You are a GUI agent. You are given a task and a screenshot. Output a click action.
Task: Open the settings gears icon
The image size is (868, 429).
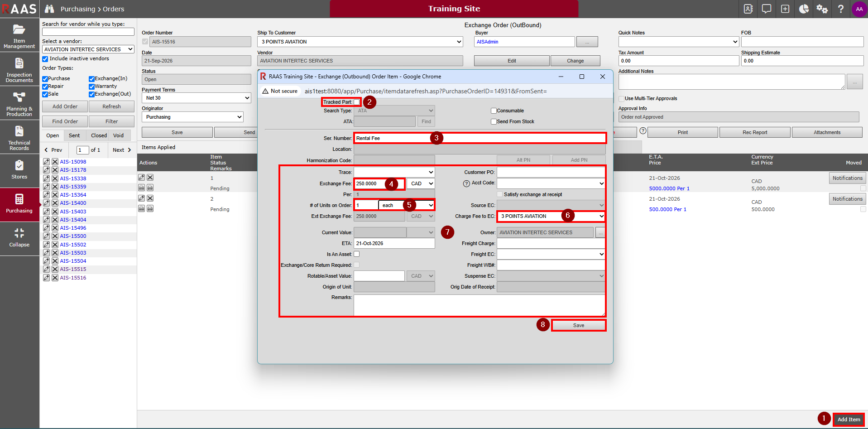click(x=822, y=9)
